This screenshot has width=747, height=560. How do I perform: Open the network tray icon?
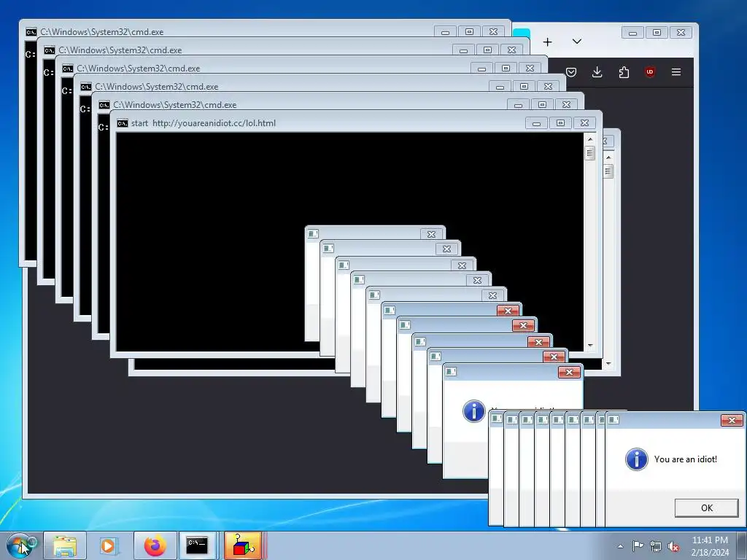(x=656, y=546)
